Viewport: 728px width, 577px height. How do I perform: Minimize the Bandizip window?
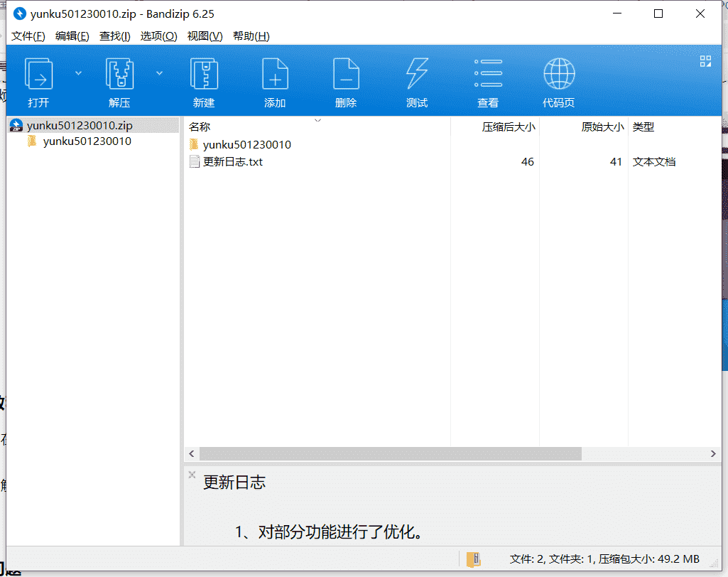coord(617,14)
